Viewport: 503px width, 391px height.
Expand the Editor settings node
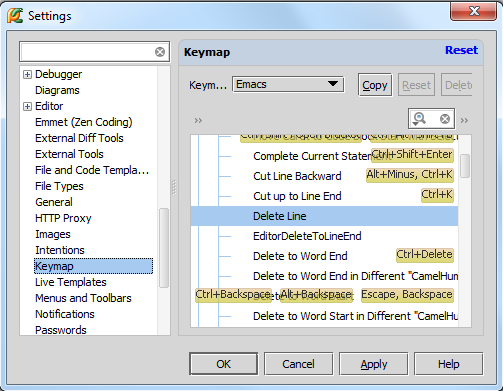(27, 106)
